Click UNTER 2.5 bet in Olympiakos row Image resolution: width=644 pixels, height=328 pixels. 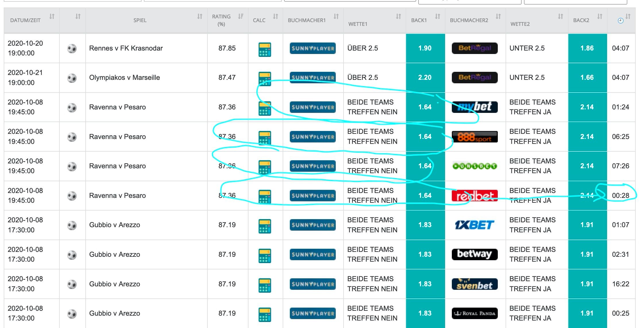[527, 78]
